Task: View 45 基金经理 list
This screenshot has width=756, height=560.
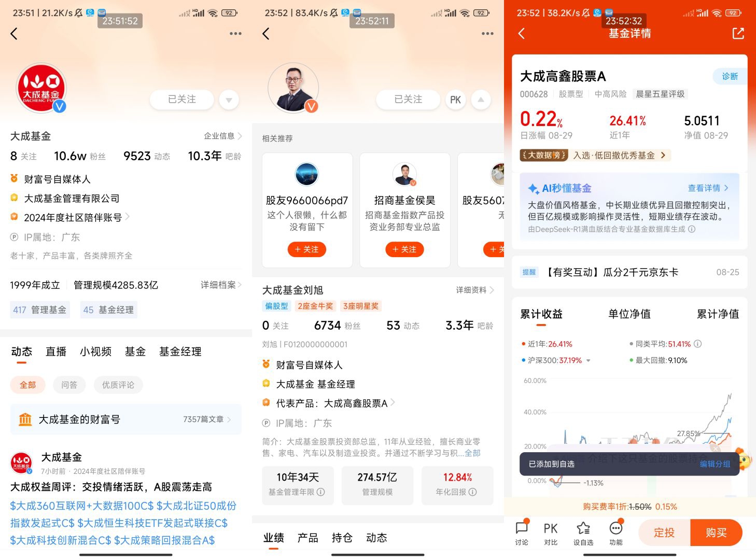Action: pyautogui.click(x=108, y=310)
